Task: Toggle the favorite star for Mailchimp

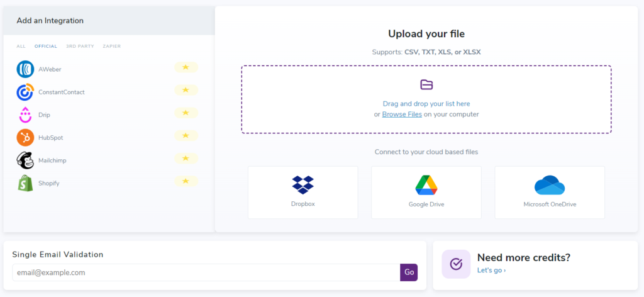Action: pyautogui.click(x=186, y=158)
